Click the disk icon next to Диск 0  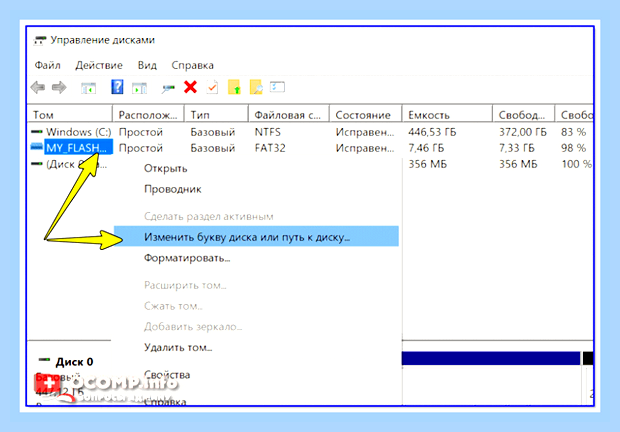pos(44,360)
